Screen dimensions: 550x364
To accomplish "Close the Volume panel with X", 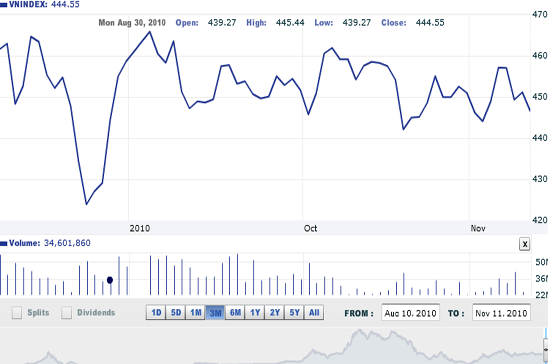I will [x=524, y=244].
